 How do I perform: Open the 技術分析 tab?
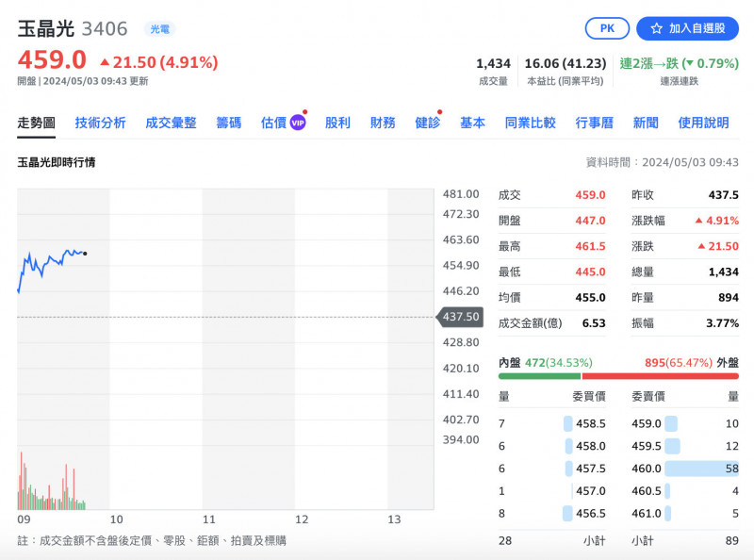(100, 123)
